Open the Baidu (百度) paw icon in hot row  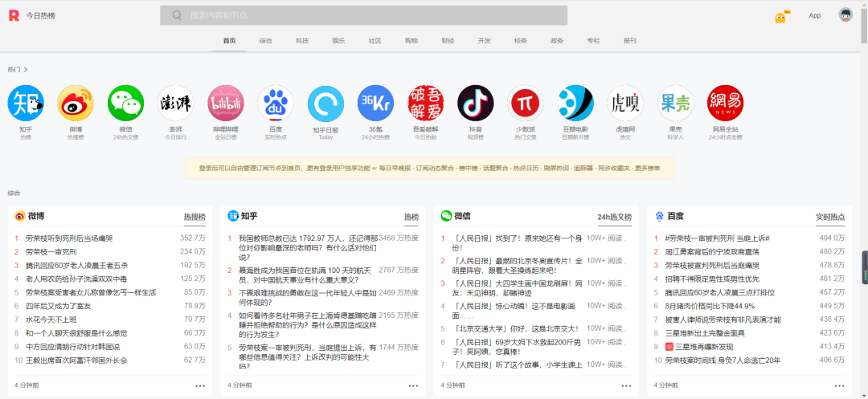tap(276, 103)
